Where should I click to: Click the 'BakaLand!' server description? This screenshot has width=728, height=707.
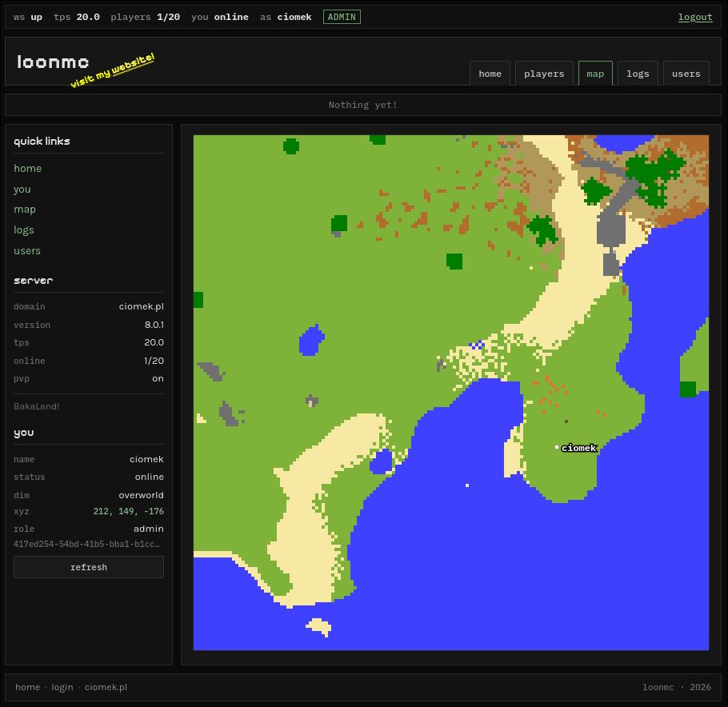[36, 406]
